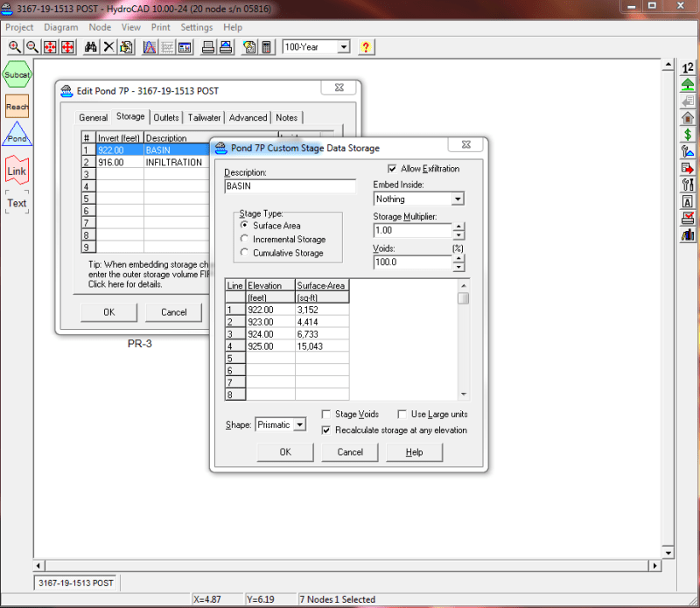Open the 100-Year rainfall event dropdown
The height and width of the screenshot is (608, 700).
[x=343, y=47]
